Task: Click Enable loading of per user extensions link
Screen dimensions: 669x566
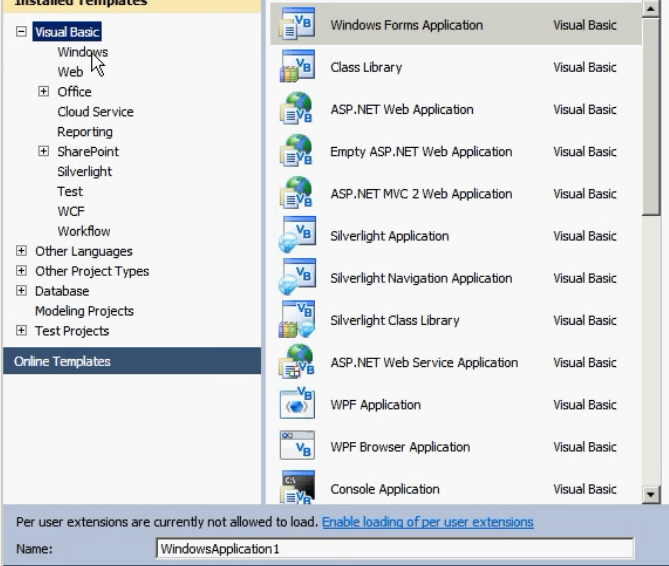Action: pos(428,522)
